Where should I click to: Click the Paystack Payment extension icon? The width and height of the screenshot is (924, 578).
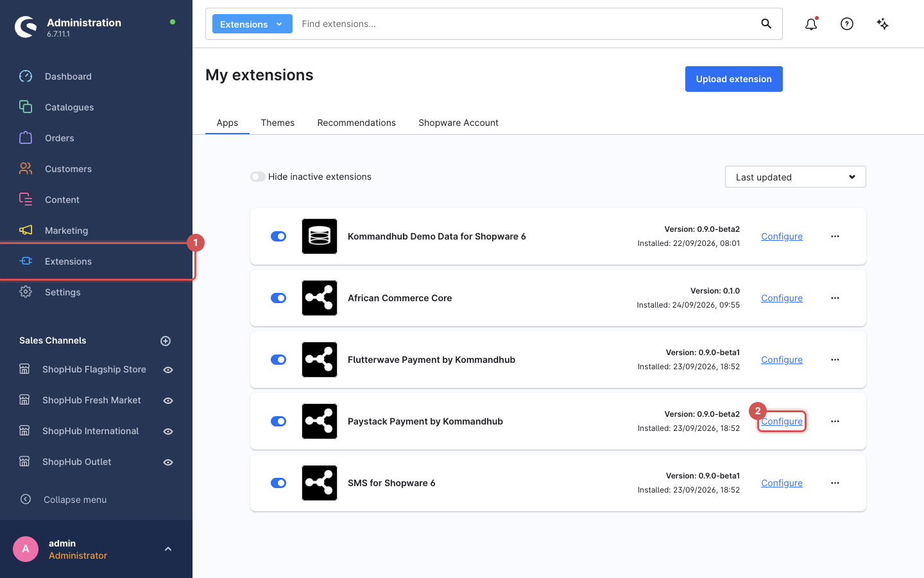(x=320, y=421)
